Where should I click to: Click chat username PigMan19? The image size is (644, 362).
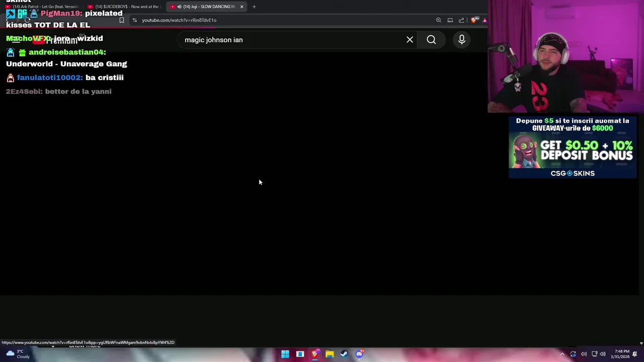point(61,13)
